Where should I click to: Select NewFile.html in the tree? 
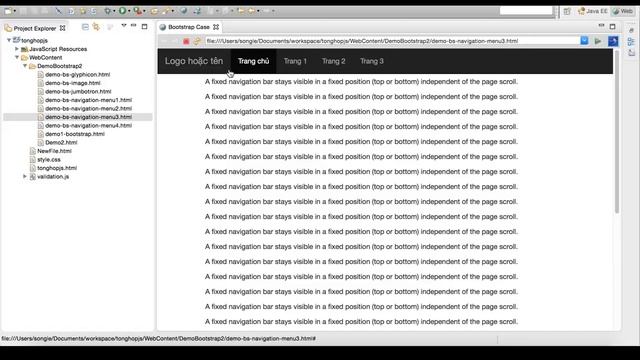(x=54, y=151)
